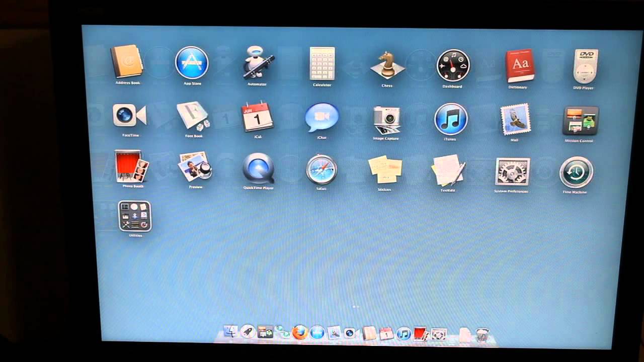Screen dimensions: 644x362
Task: Open the Safari compass icon
Action: 321,169
